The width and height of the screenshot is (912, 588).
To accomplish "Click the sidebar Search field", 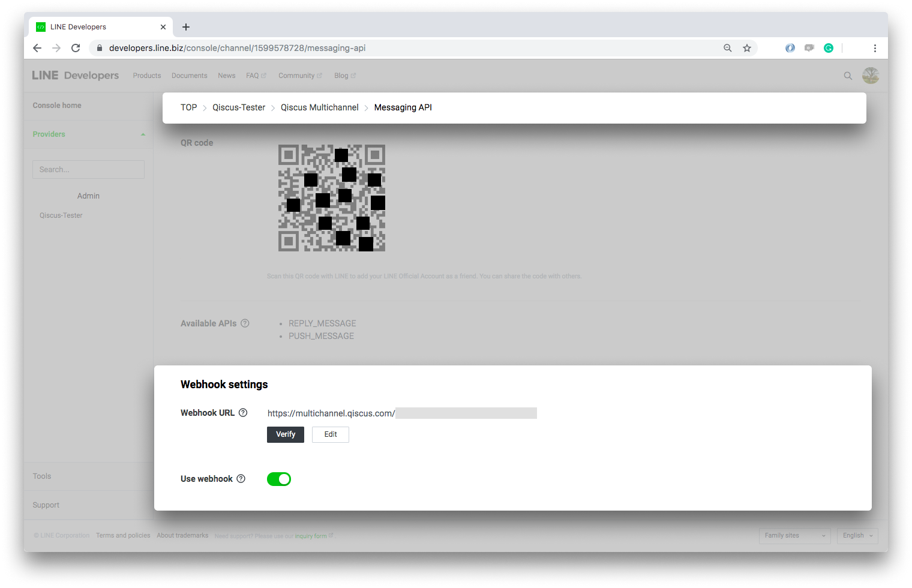I will click(x=88, y=169).
